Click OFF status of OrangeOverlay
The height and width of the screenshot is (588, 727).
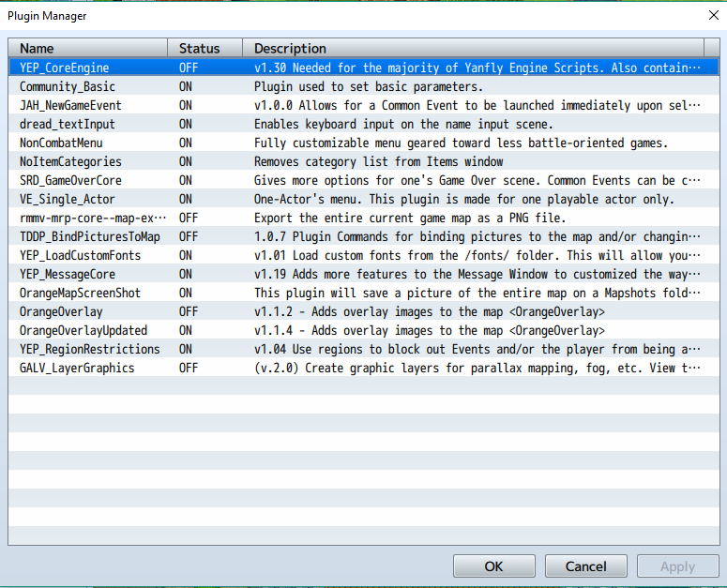189,312
